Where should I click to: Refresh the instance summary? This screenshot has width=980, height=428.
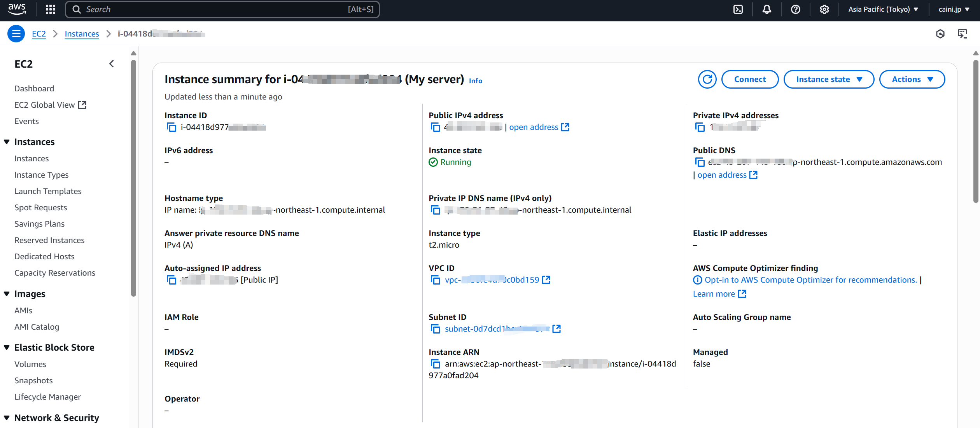click(707, 79)
